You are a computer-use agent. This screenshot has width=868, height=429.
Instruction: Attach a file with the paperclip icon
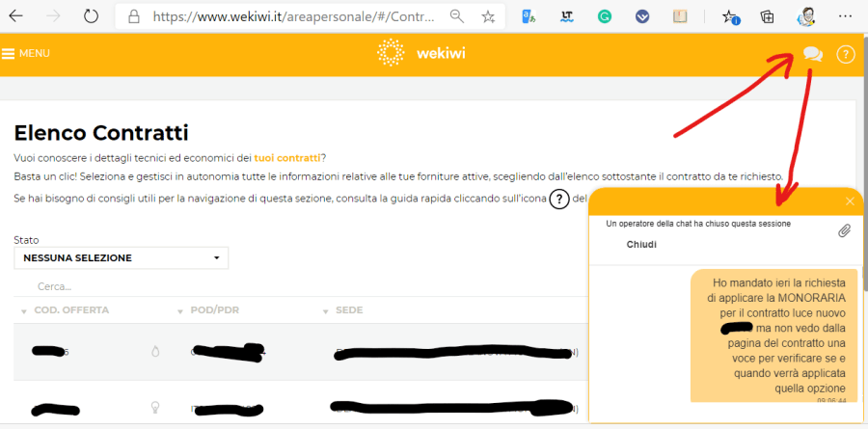(x=844, y=230)
